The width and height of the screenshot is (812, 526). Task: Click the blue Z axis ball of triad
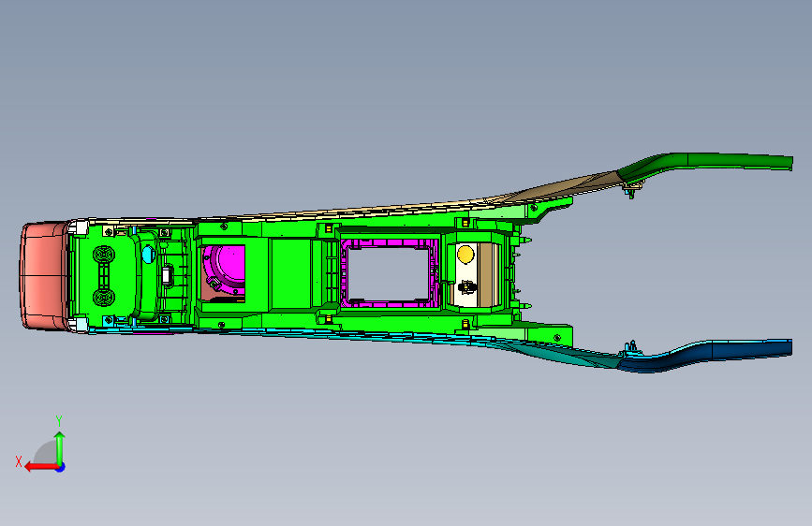click(x=61, y=467)
